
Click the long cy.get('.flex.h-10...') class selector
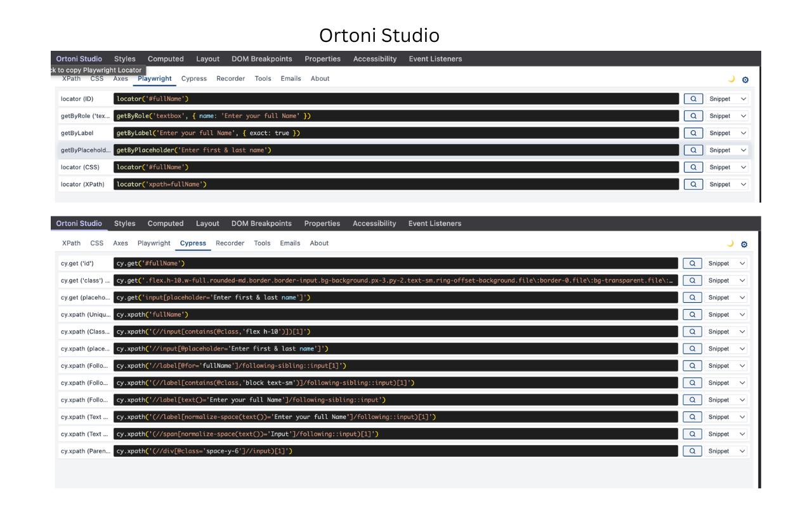(x=396, y=281)
